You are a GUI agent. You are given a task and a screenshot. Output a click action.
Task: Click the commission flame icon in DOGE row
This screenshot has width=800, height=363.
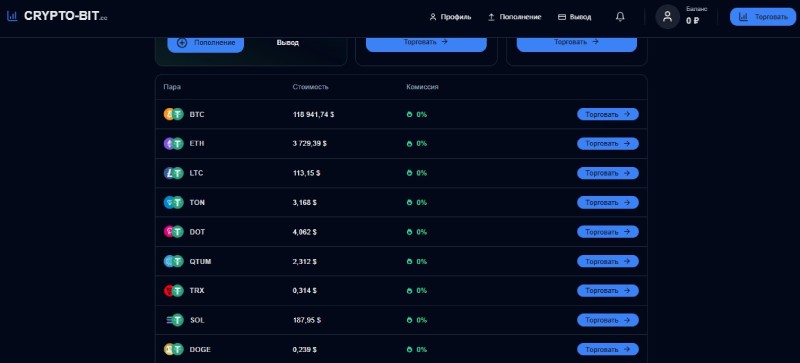409,349
